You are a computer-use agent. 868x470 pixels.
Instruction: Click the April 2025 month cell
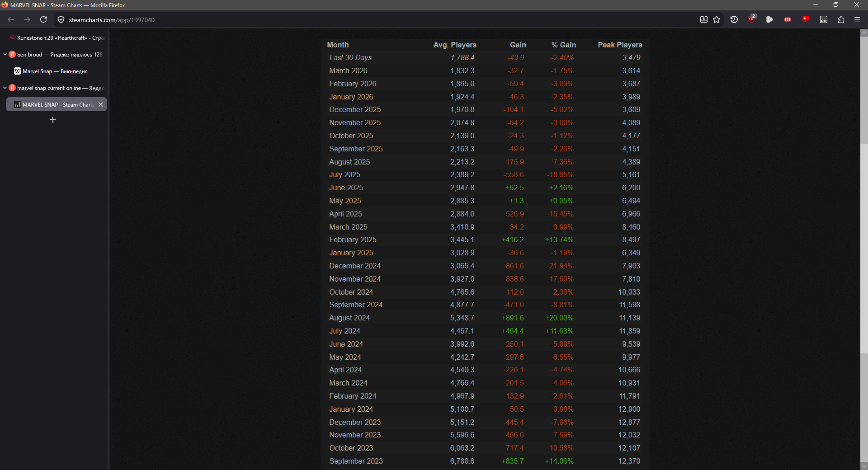(x=345, y=214)
